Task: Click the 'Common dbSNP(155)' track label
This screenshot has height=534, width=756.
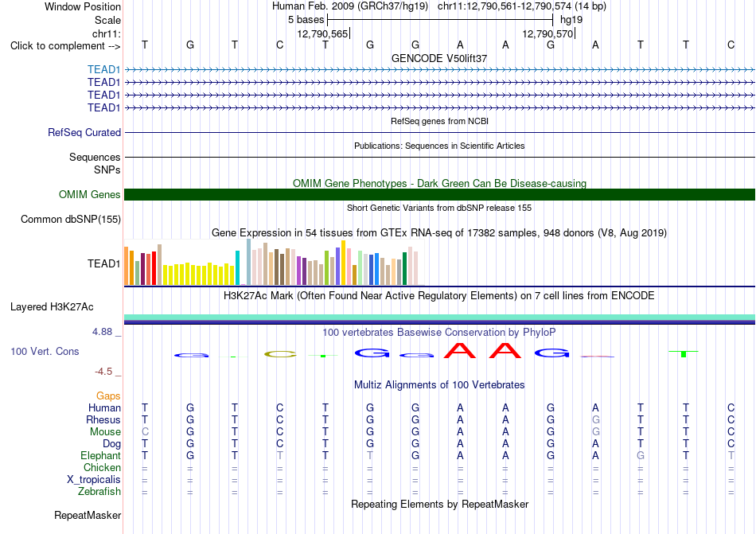Action: click(71, 220)
